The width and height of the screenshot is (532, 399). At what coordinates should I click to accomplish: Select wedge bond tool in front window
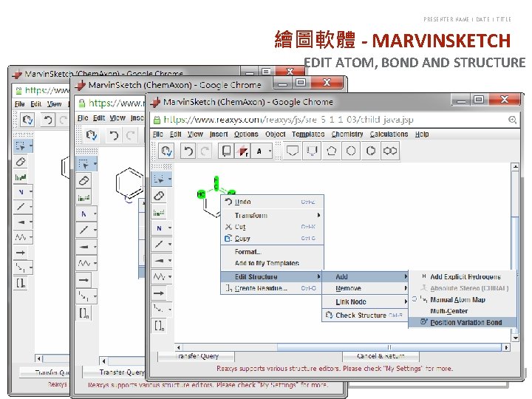159,261
